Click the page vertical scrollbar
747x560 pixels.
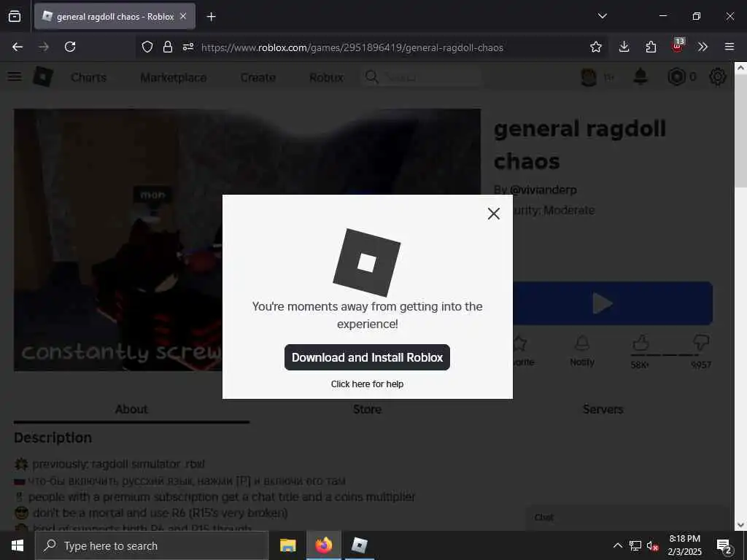tap(740, 131)
